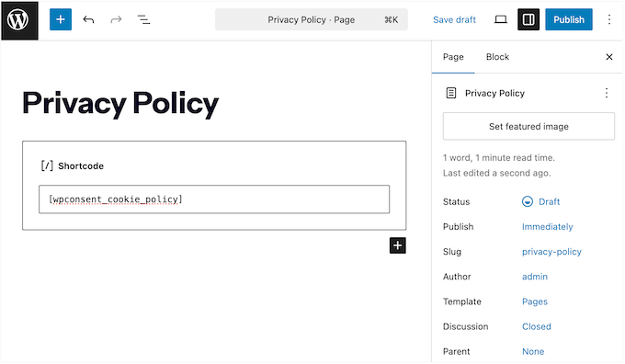Open the block inserter plus button in toolbar
The width and height of the screenshot is (625, 364).
pos(61,19)
